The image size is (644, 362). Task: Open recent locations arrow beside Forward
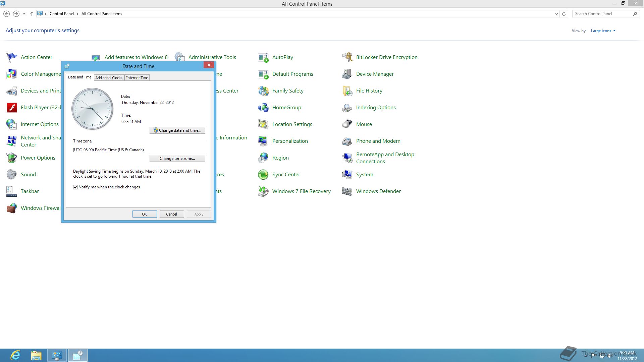(x=24, y=14)
